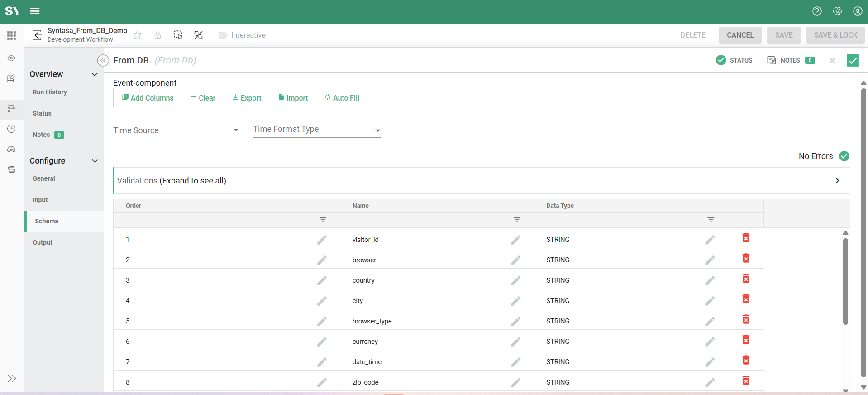Open Run History in sidebar

(50, 92)
